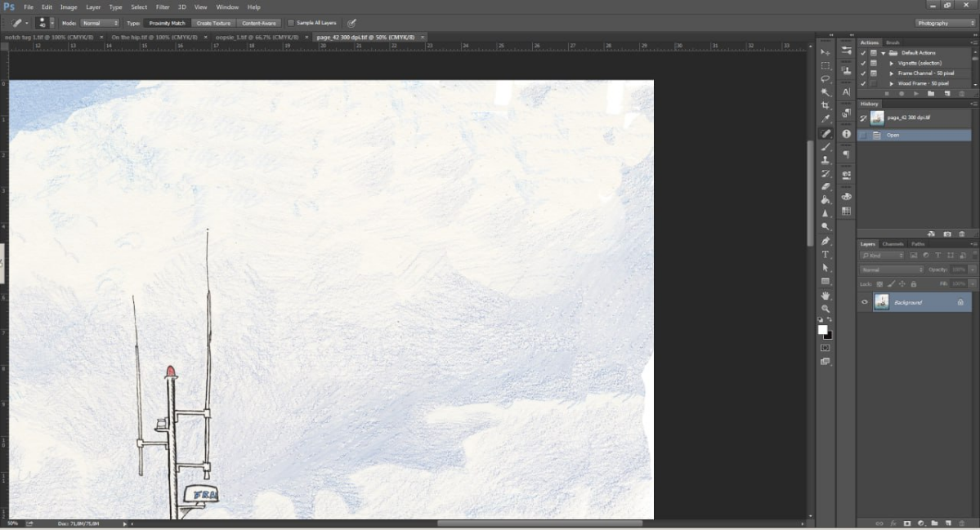The height and width of the screenshot is (530, 980).
Task: Toggle Frame Channel action checkmark
Action: coord(863,73)
